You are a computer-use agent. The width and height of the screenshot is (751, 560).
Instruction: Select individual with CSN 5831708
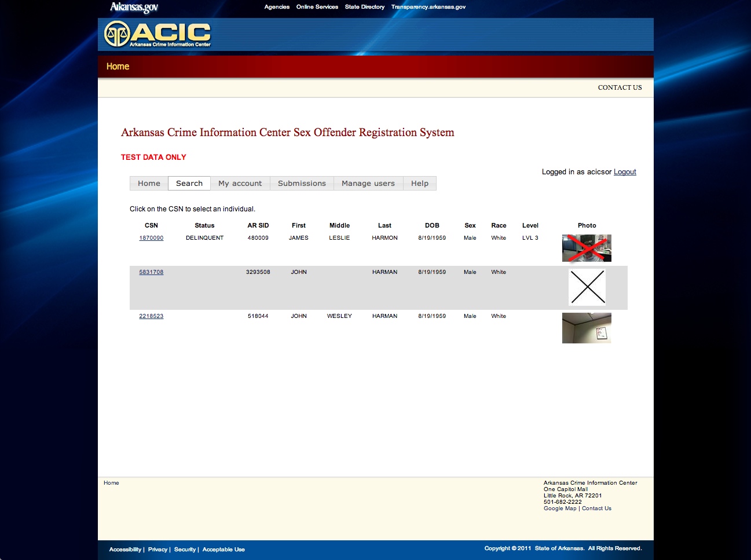(x=151, y=272)
